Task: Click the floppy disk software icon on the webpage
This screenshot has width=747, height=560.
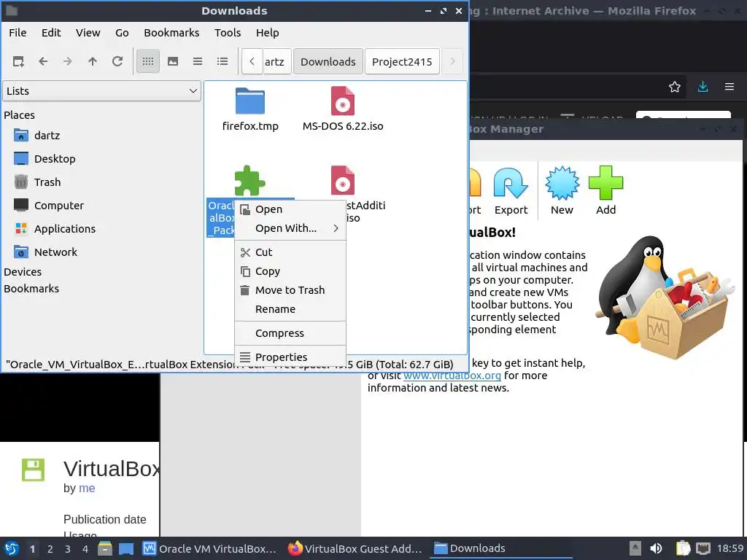Action: coord(34,470)
